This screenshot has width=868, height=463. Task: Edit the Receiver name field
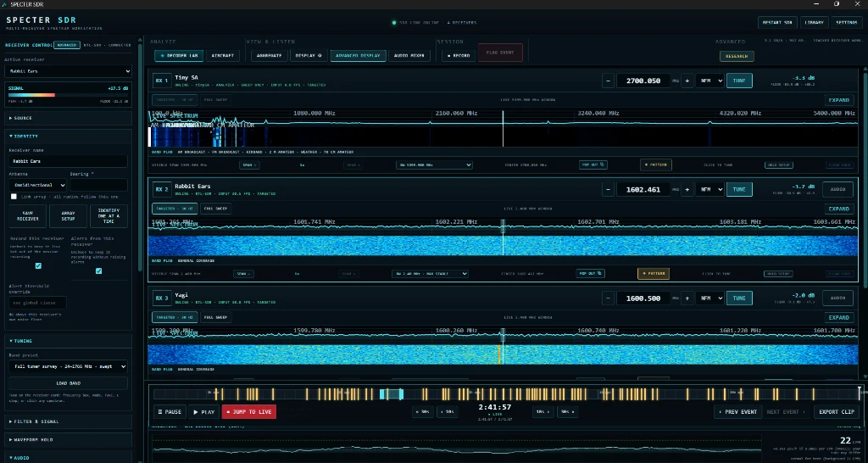click(68, 161)
